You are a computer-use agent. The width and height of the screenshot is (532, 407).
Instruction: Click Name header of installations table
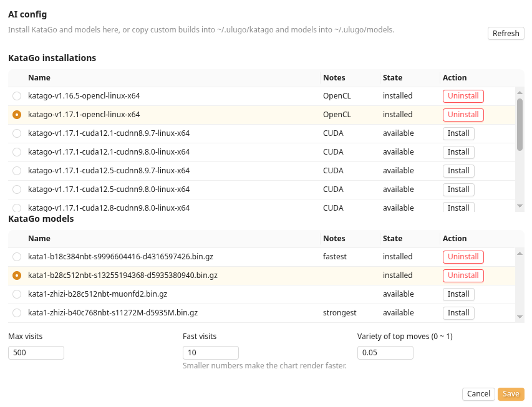39,78
